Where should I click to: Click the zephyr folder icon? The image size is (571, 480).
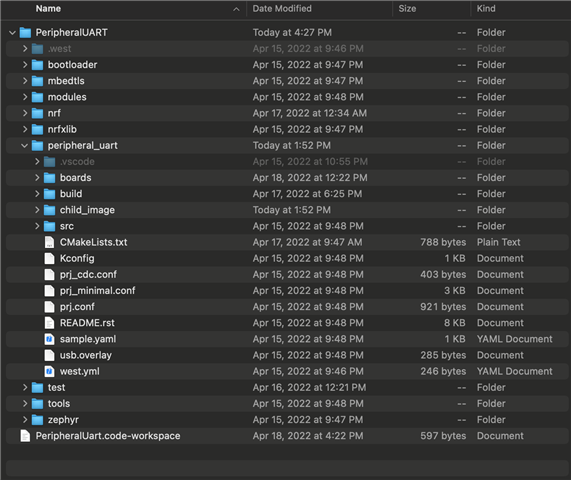37,420
